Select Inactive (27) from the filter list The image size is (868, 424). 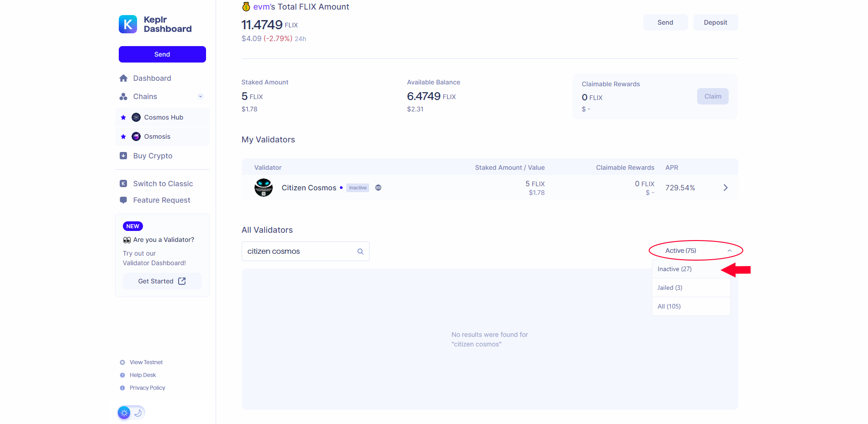click(x=691, y=269)
